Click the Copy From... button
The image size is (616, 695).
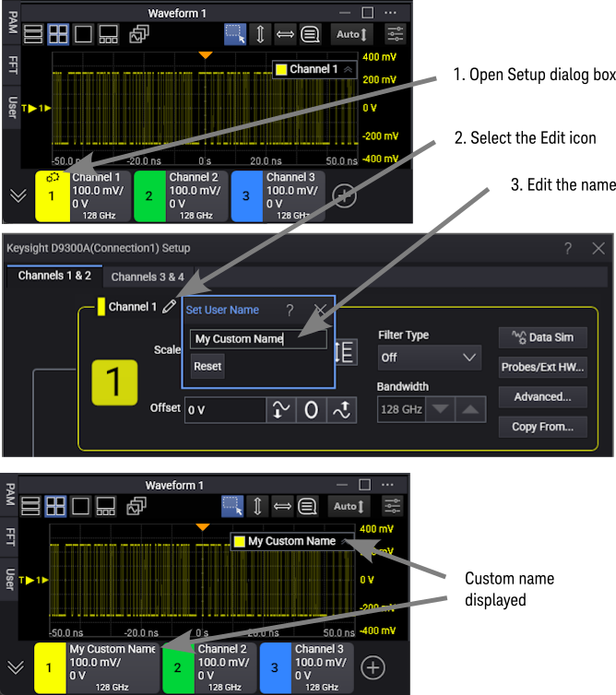click(x=542, y=426)
